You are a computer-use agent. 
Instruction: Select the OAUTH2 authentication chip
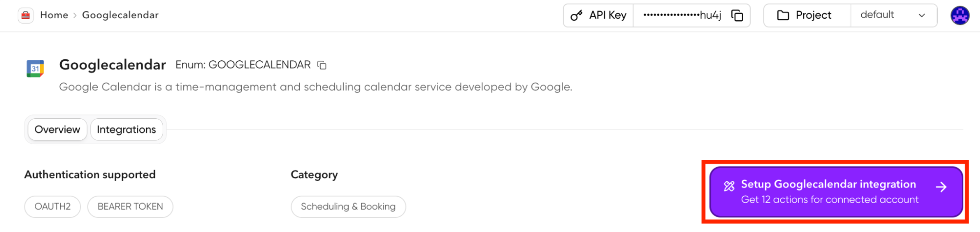click(52, 206)
